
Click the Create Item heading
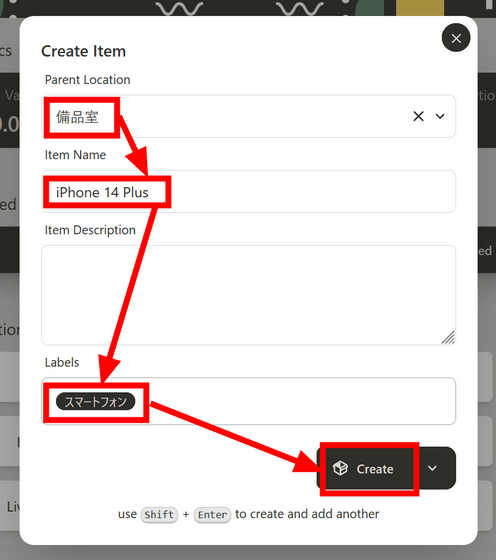(x=84, y=51)
